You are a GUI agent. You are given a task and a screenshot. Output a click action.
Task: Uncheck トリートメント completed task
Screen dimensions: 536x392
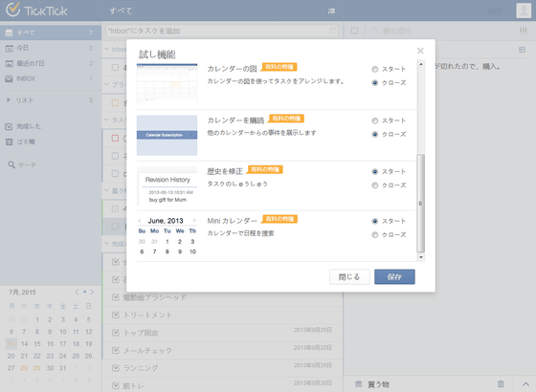click(x=116, y=315)
